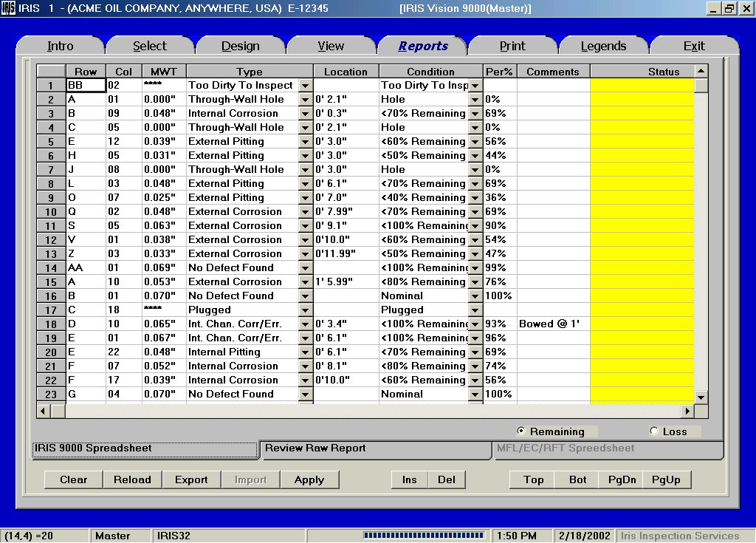Click yellow Status cell in row 23

pos(642,395)
